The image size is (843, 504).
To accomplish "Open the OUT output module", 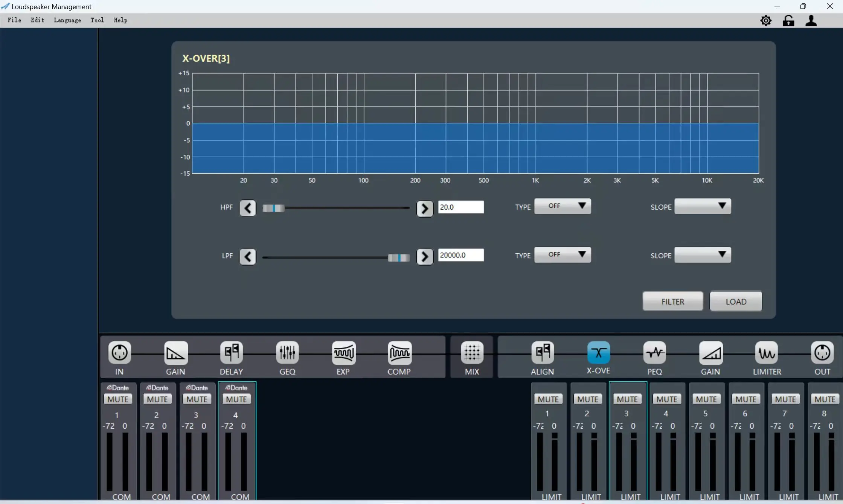I will 822,353.
